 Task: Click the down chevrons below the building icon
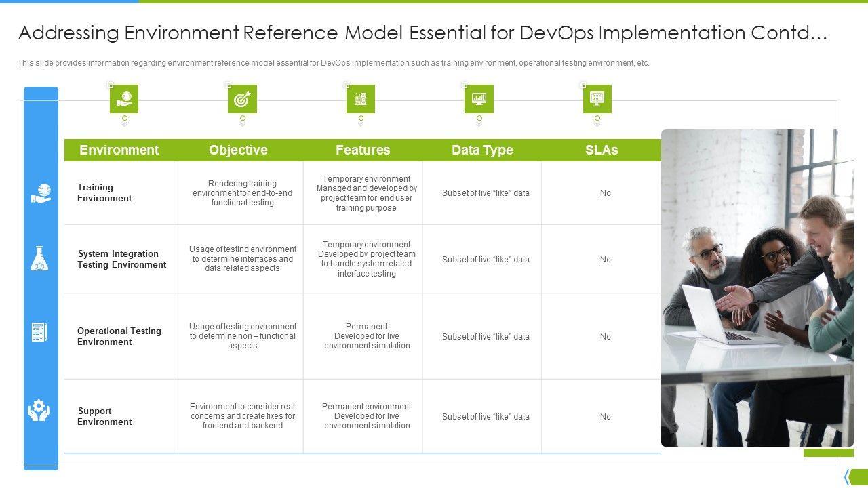pyautogui.click(x=361, y=121)
